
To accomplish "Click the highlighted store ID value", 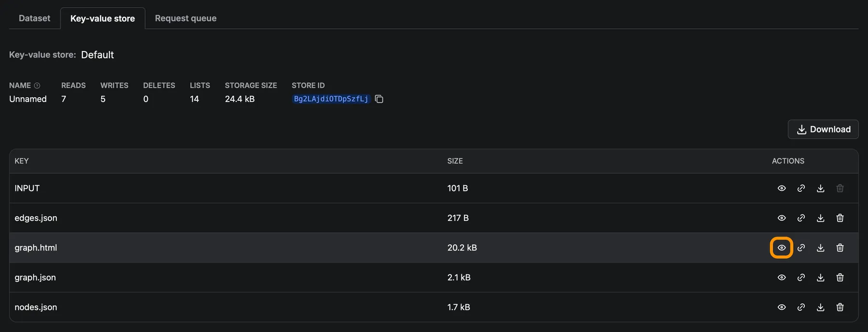I will tap(331, 99).
